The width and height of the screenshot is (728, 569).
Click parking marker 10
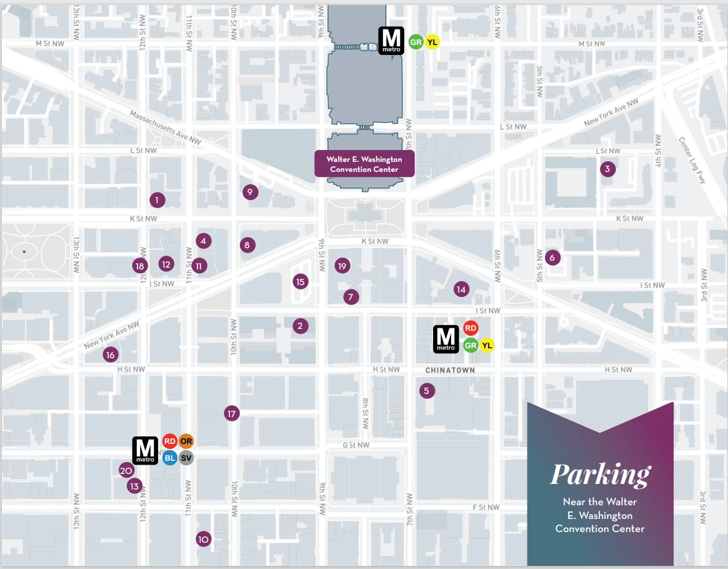[203, 539]
